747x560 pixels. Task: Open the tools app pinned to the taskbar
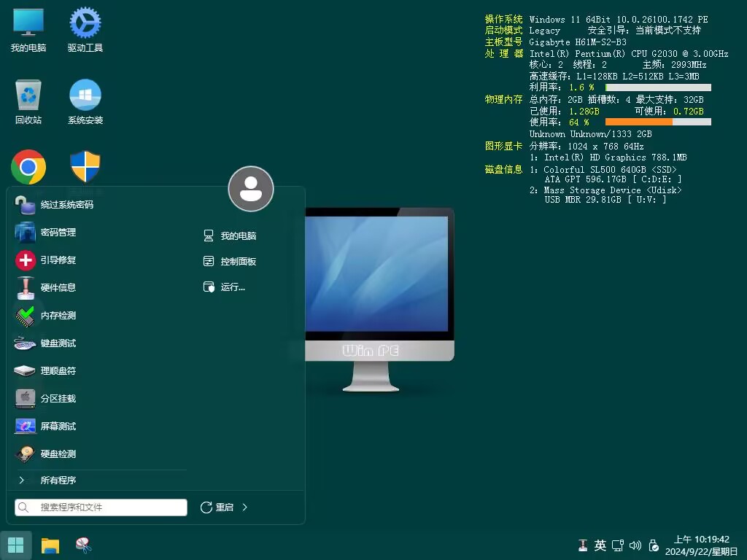tap(83, 545)
